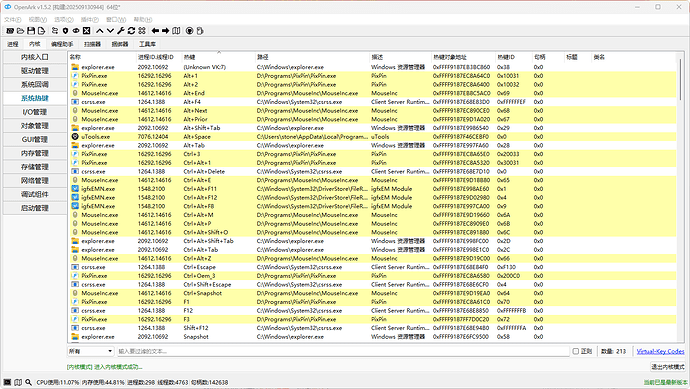Click the open folder toolbar icon

click(20, 31)
